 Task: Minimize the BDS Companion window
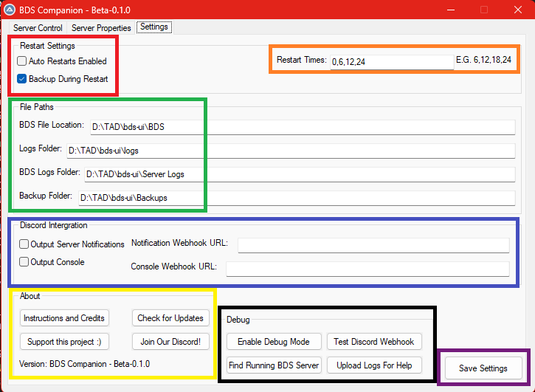click(x=451, y=10)
